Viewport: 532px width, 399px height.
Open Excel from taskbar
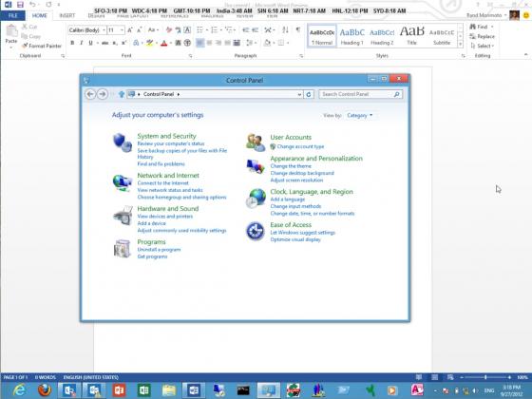click(143, 390)
